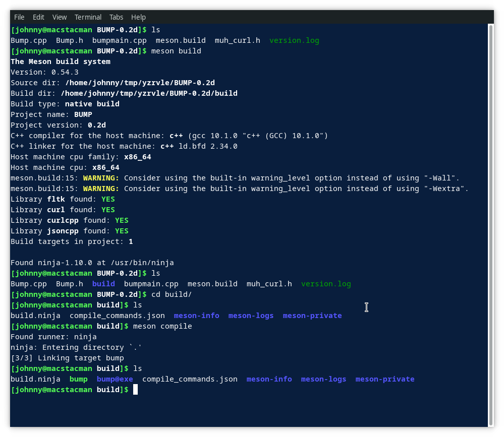Image resolution: width=504 pixels, height=437 pixels.
Task: Open the View menu
Action: coord(60,17)
